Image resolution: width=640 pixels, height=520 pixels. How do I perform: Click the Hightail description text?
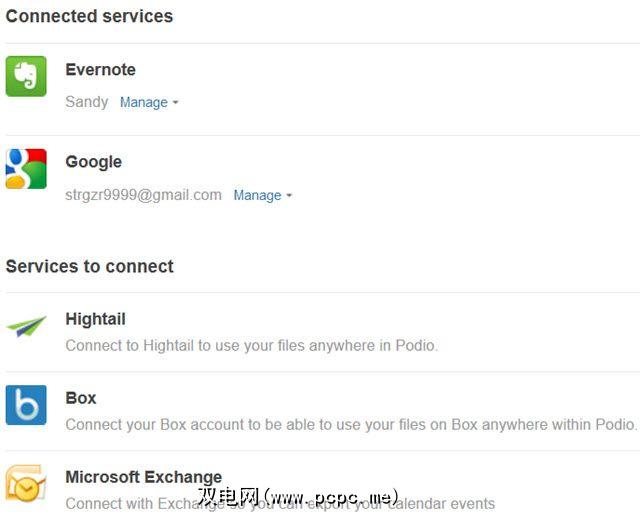[x=251, y=345]
